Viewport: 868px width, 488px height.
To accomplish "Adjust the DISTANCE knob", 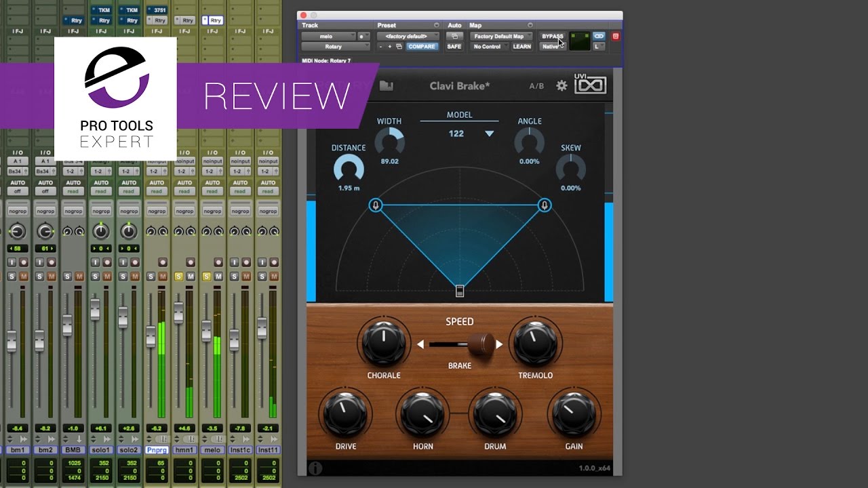I will tap(349, 169).
